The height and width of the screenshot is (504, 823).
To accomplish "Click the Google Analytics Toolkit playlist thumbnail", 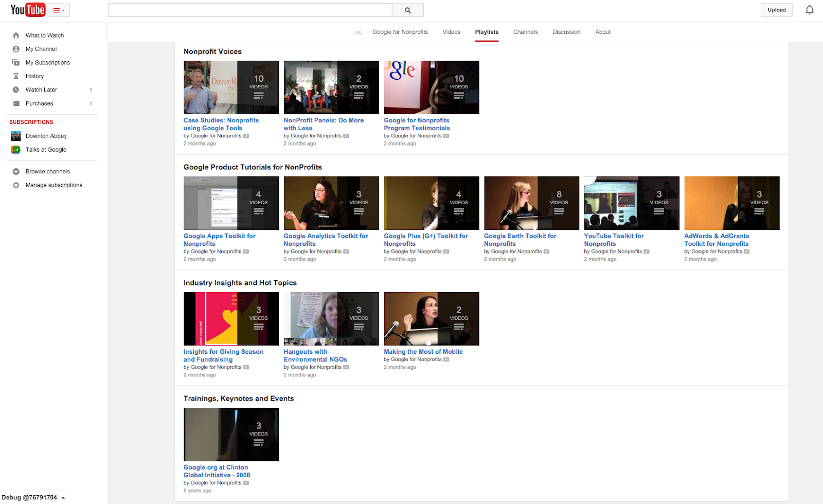I will pos(331,203).
